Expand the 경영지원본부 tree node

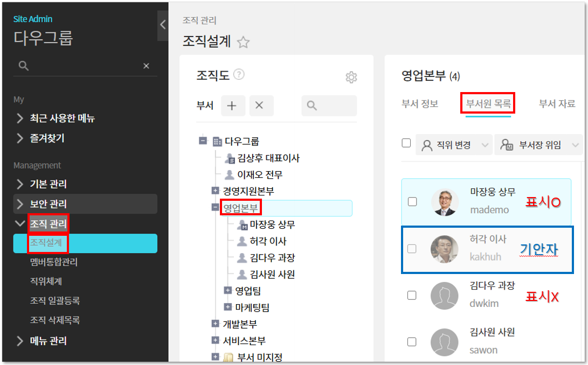216,191
